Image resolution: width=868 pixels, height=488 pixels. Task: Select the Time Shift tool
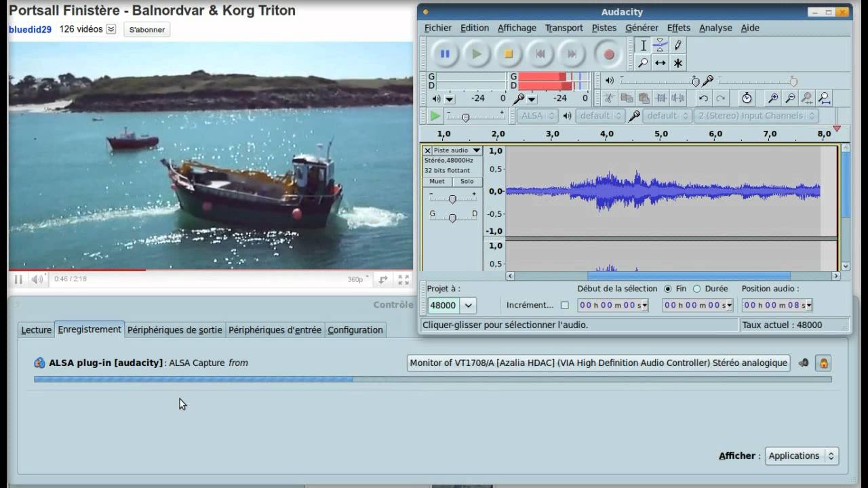click(x=660, y=63)
